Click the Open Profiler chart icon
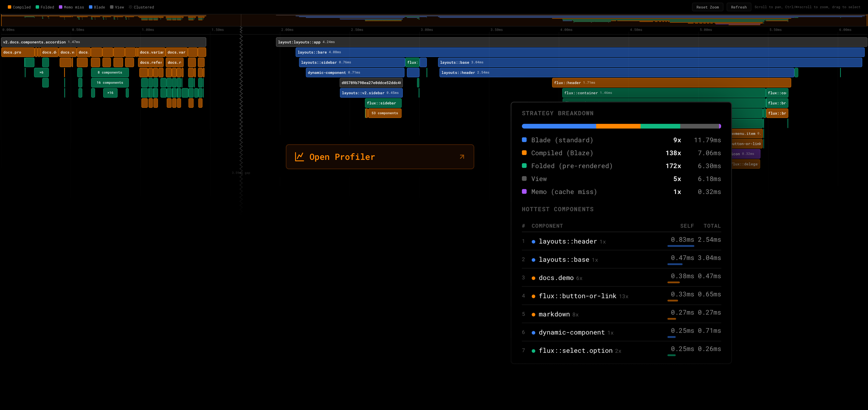This screenshot has width=868, height=410. pyautogui.click(x=299, y=157)
